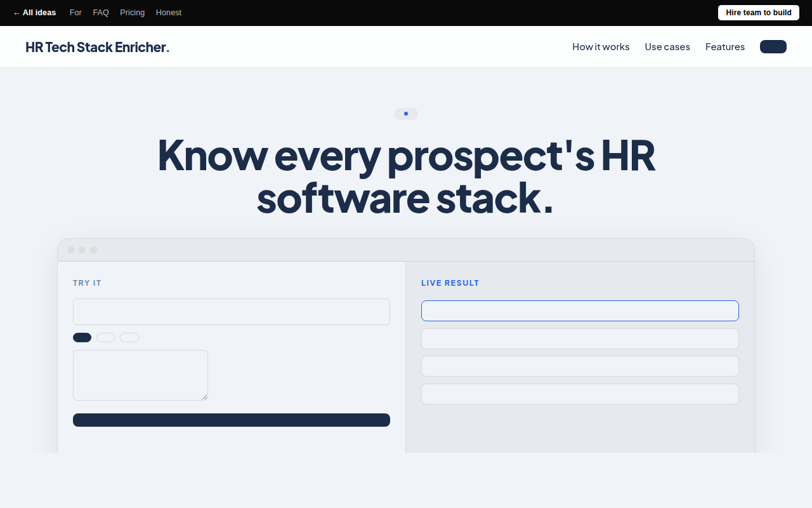812x508 pixels.
Task: Go to Features section
Action: point(725,47)
